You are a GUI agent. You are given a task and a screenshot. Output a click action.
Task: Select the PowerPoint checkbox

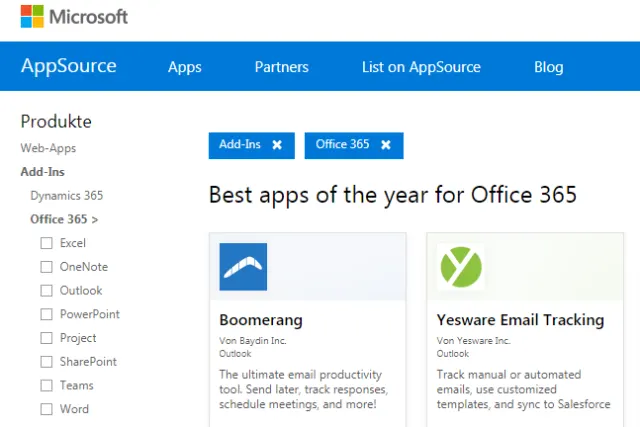[46, 314]
